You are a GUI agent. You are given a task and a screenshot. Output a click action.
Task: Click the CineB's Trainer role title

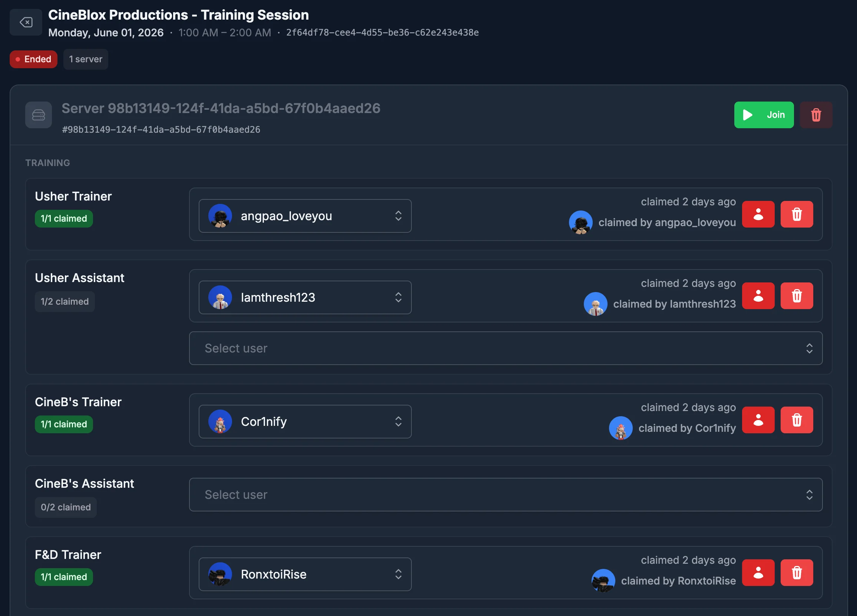tap(78, 402)
